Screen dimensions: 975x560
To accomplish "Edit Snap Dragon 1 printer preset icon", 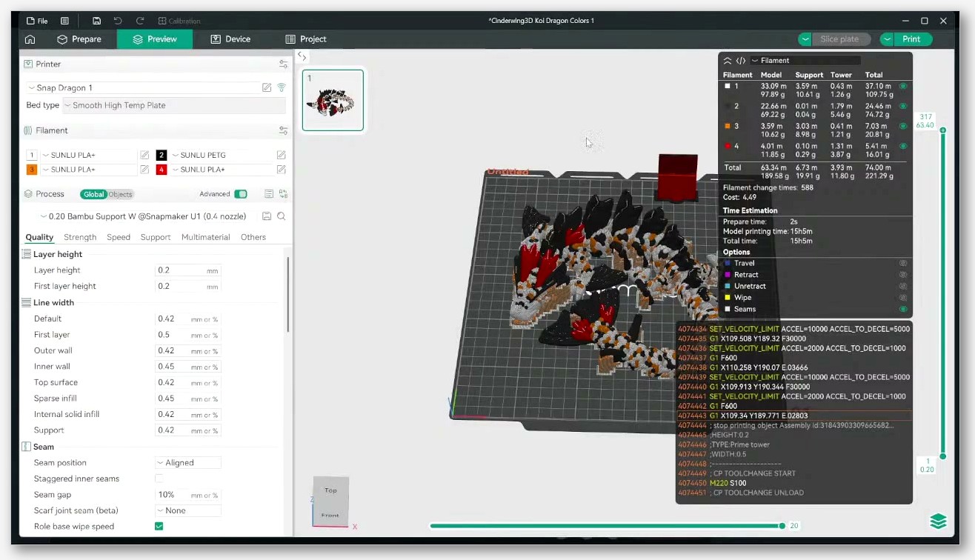I will 267,87.
